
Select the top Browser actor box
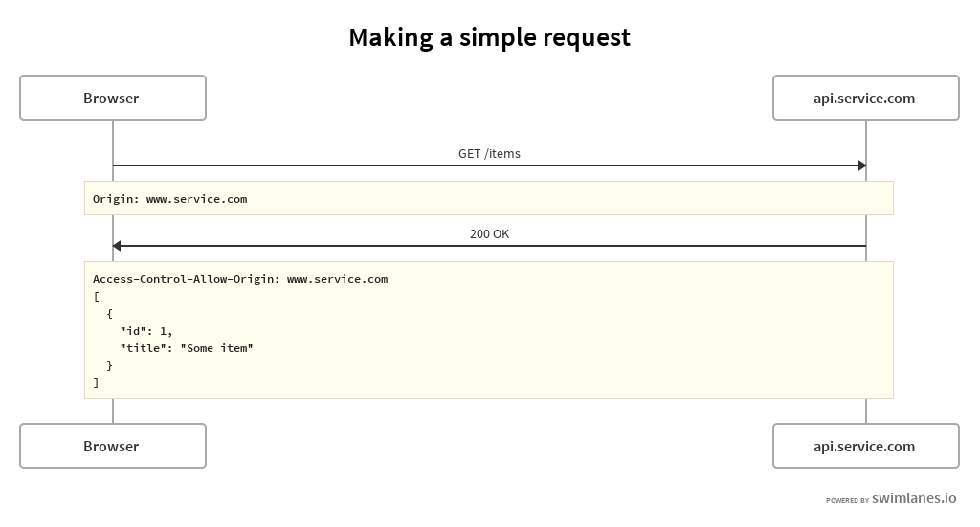tap(113, 98)
